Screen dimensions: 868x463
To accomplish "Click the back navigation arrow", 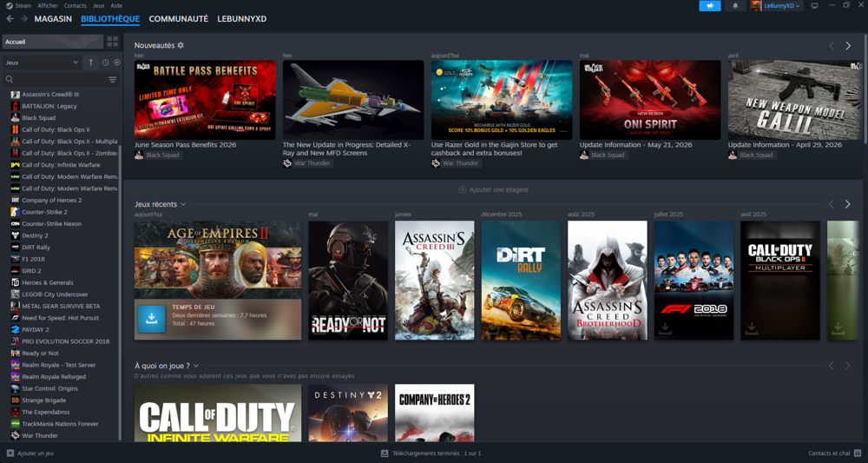I will [10, 19].
